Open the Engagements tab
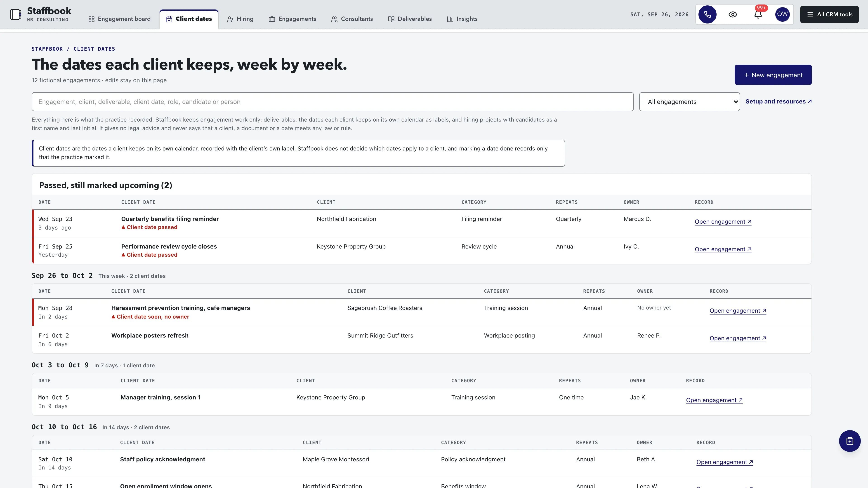868x488 pixels. (292, 19)
